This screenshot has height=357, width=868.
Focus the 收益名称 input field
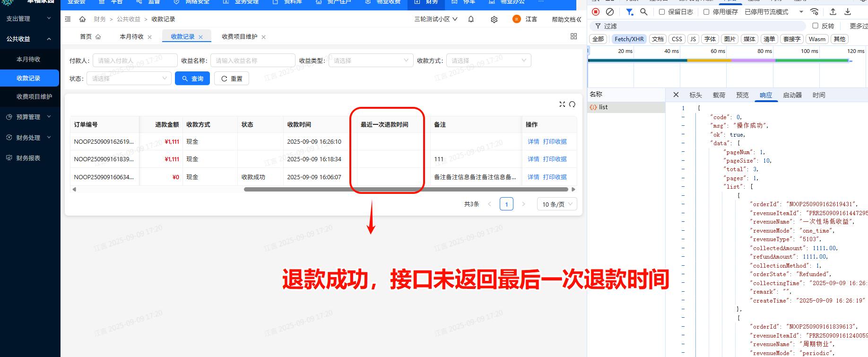click(x=253, y=61)
